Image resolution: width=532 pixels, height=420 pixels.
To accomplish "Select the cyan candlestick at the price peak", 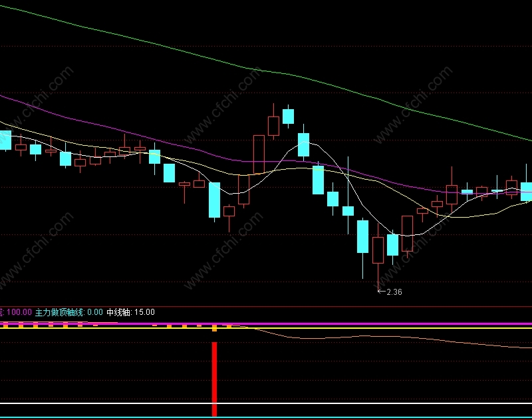I will click(x=289, y=116).
